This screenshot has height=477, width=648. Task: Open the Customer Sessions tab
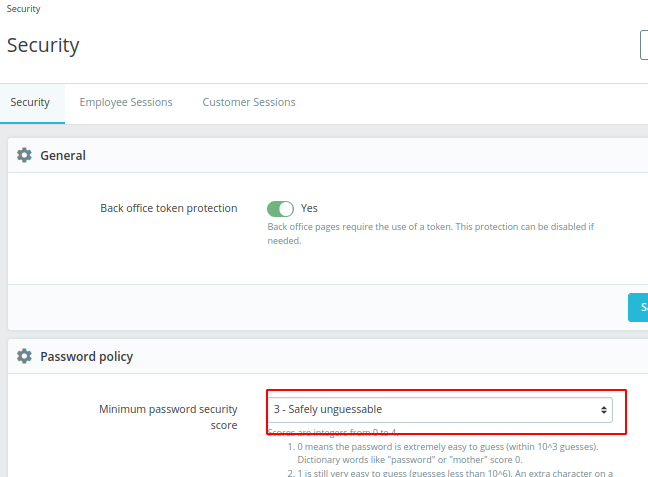coord(249,103)
